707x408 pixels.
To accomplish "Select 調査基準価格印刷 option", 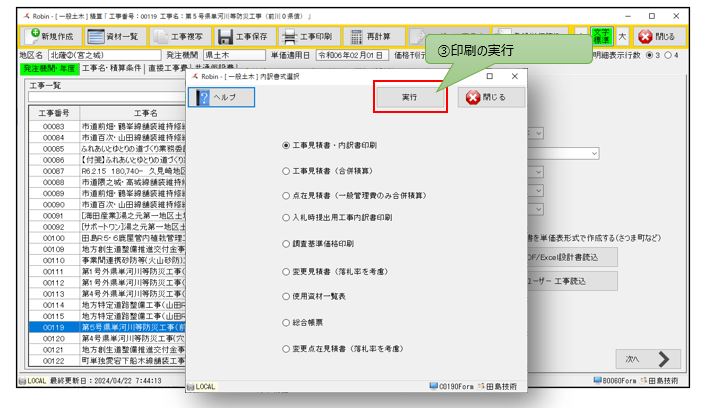I will point(318,243).
